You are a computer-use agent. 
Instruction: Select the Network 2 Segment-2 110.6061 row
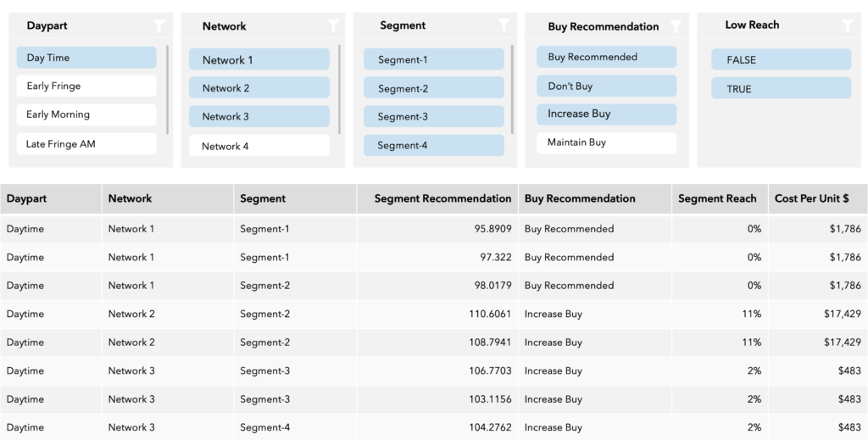pyautogui.click(x=434, y=314)
